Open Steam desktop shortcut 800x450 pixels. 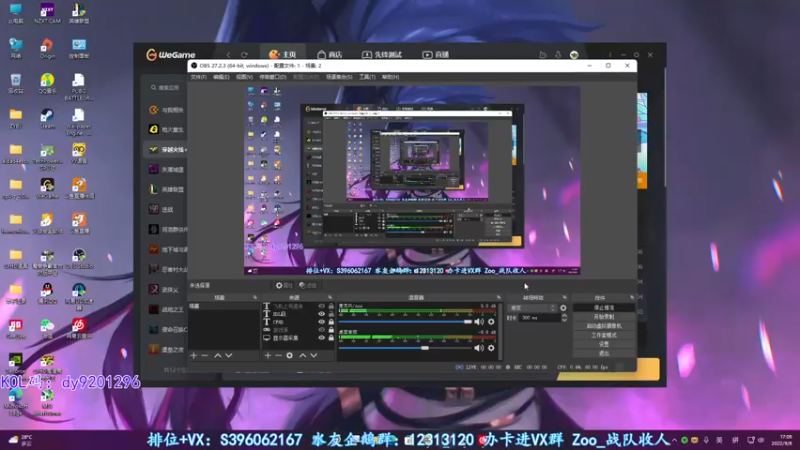pos(47,119)
